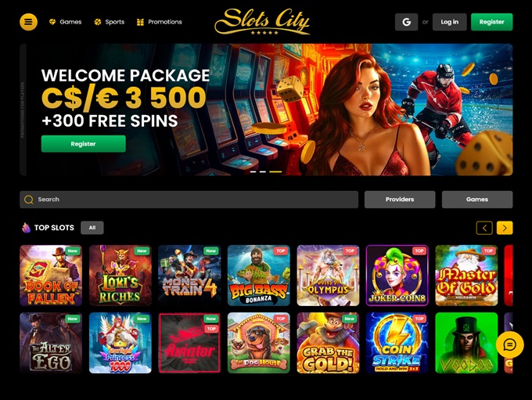Open the Big Bass Bonanza game thumbnail
The width and height of the screenshot is (532, 400).
click(258, 276)
